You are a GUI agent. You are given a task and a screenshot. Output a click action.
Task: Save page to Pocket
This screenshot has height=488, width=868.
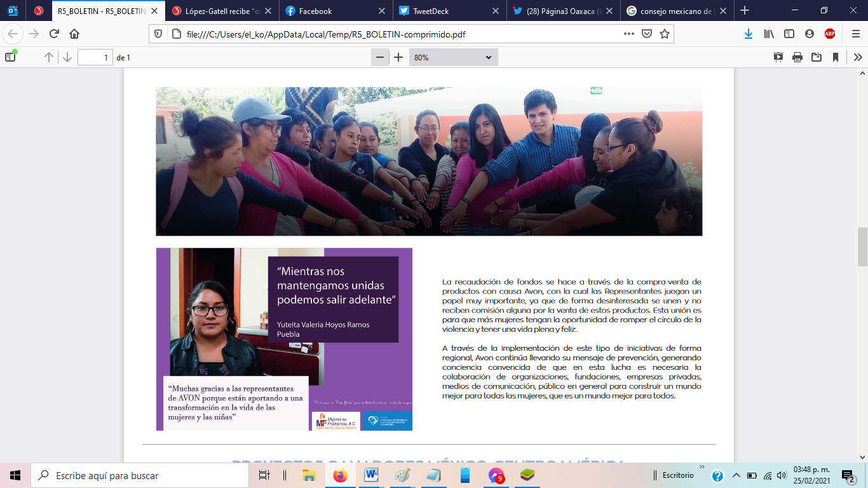[x=647, y=34]
